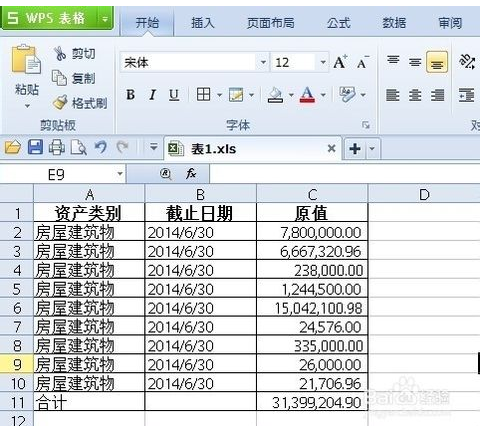Apply the red font color swatch

coord(307,95)
